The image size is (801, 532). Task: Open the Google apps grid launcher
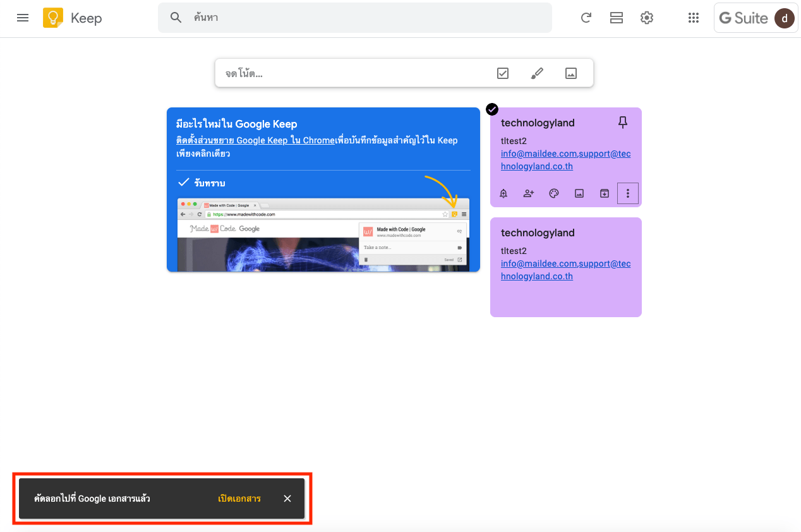tap(693, 18)
